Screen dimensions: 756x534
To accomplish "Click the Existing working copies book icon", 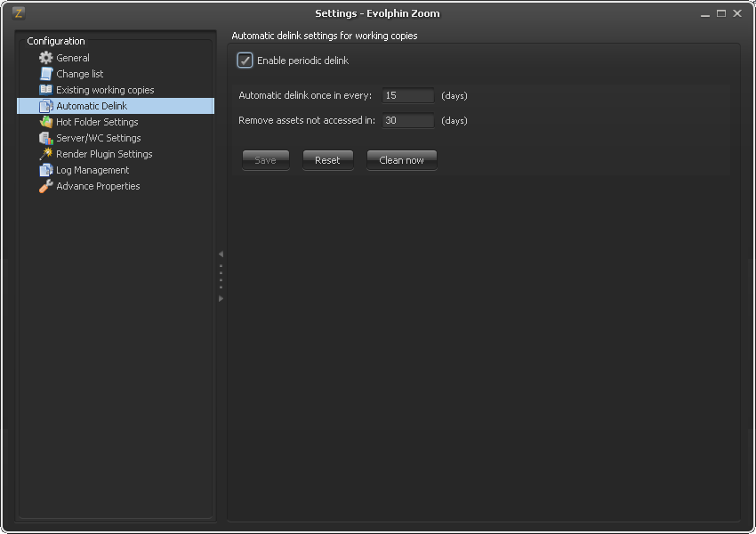I will pos(45,90).
